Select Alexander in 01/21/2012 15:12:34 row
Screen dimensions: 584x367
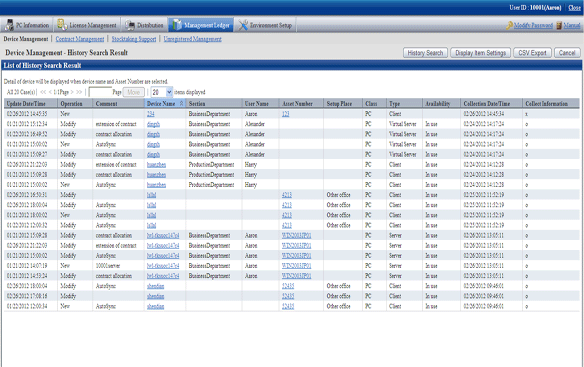point(255,124)
